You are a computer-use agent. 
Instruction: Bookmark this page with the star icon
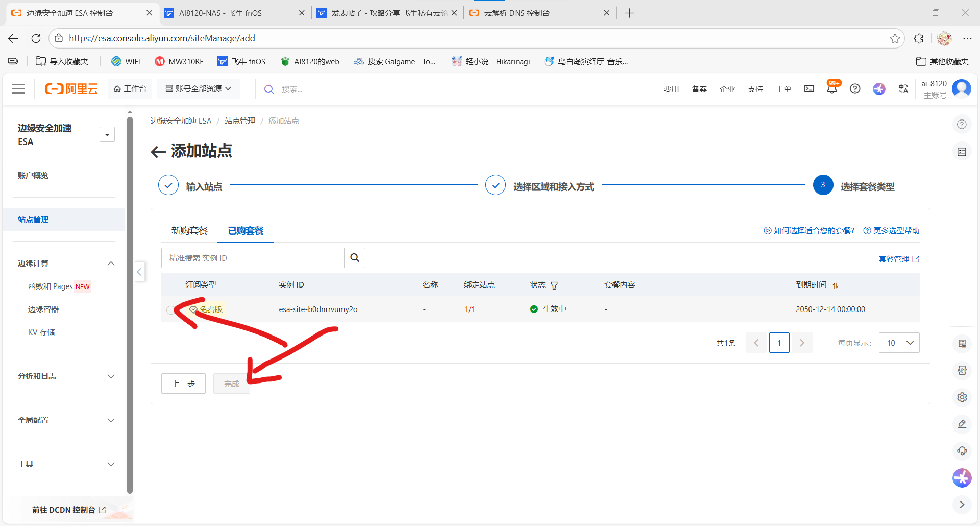[895, 38]
